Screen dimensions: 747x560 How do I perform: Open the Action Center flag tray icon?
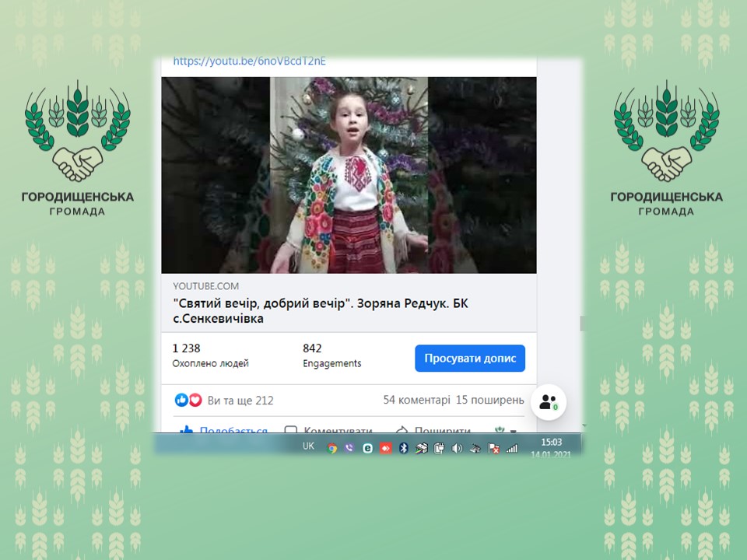[493, 448]
